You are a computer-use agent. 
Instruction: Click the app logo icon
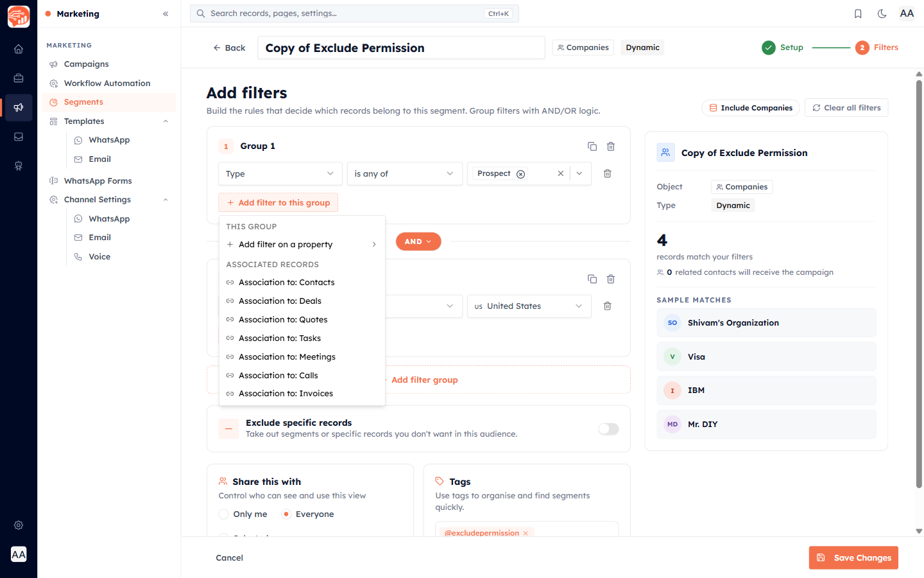coord(19,17)
